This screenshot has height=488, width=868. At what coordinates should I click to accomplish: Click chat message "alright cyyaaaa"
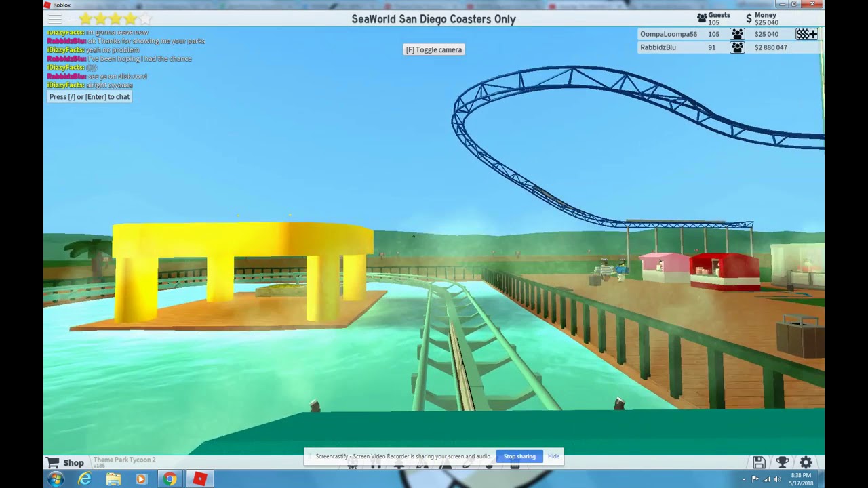pos(109,85)
